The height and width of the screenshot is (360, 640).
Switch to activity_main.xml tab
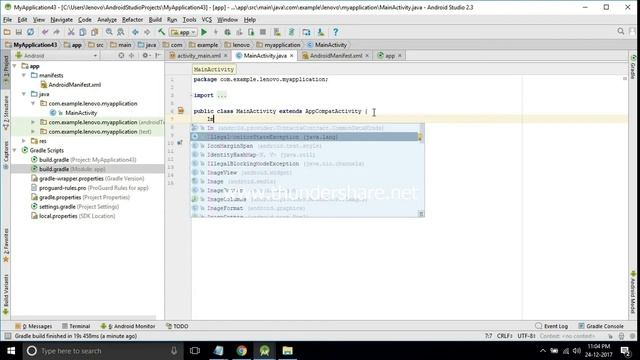tap(198, 56)
